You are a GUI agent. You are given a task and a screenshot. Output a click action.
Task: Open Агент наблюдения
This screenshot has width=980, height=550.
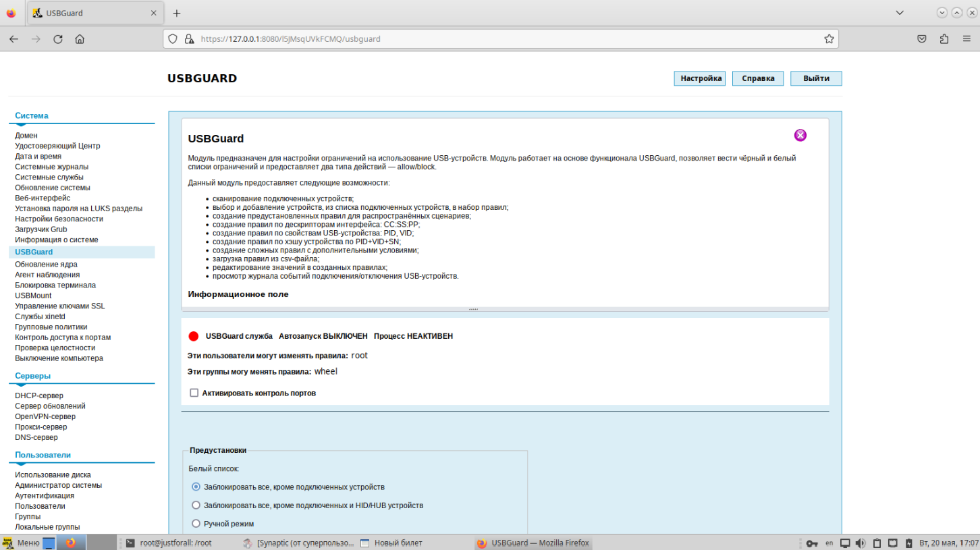click(47, 275)
